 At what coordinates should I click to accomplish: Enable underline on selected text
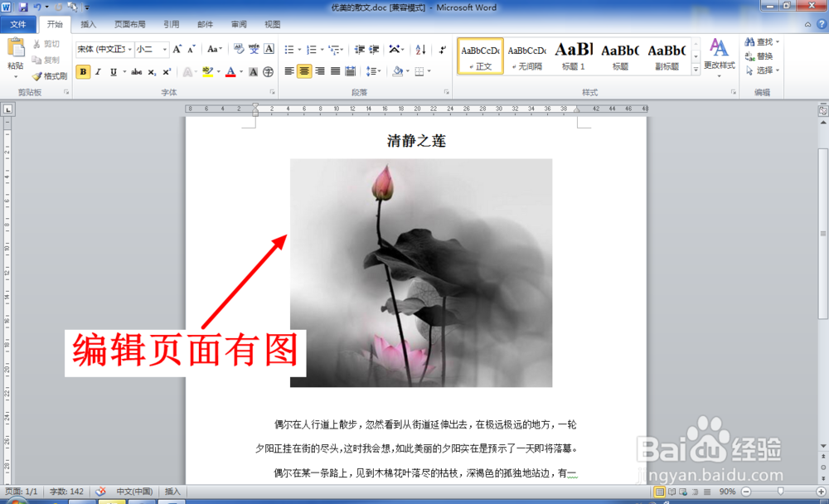pyautogui.click(x=113, y=71)
